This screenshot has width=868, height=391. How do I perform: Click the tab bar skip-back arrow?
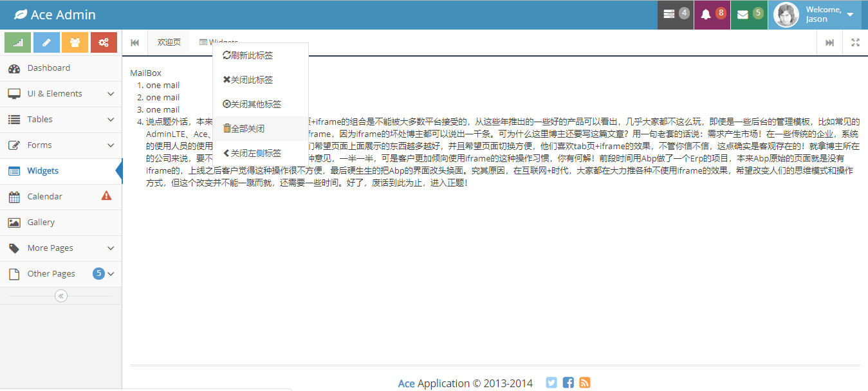click(135, 42)
